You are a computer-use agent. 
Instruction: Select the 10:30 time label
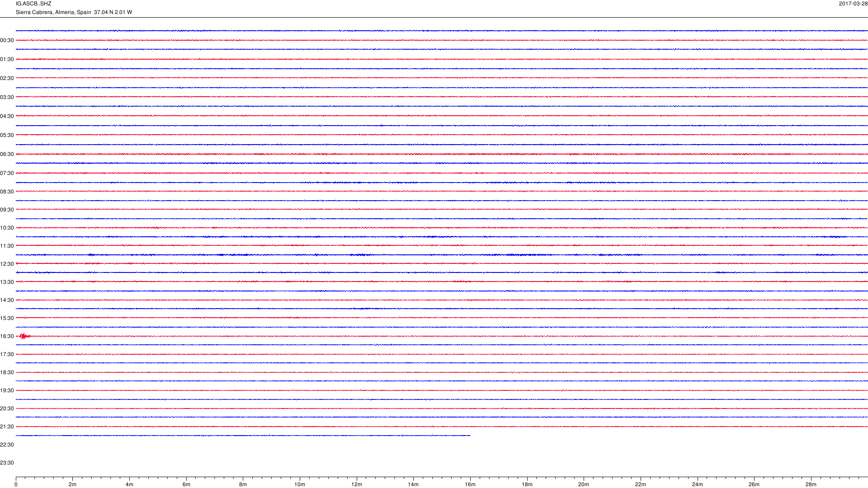(7, 228)
